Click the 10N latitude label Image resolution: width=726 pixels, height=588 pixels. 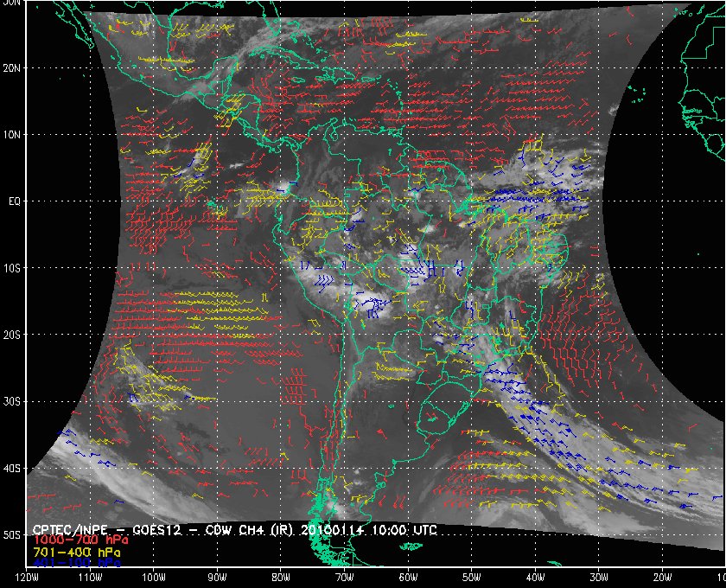point(12,135)
